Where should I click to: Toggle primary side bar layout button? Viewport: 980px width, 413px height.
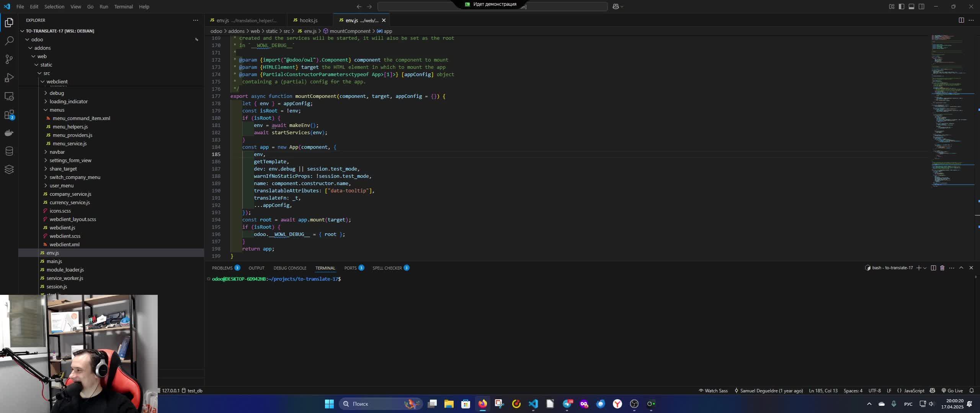pyautogui.click(x=902, y=7)
